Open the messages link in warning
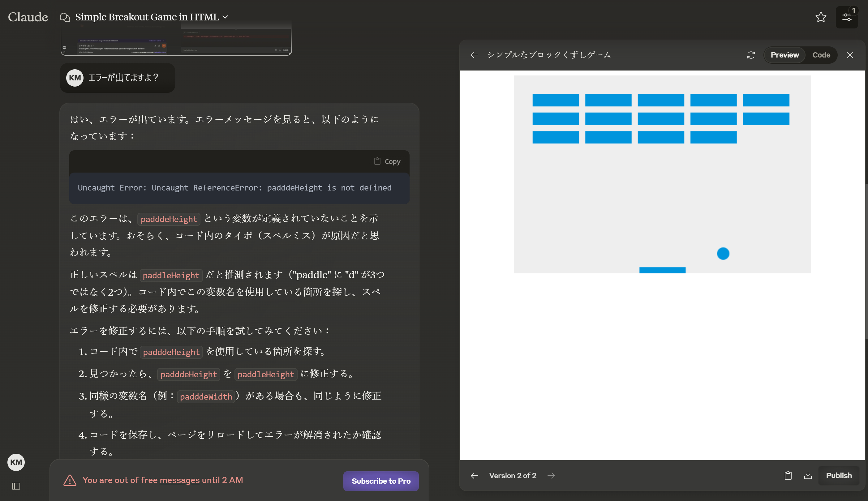This screenshot has width=868, height=501. coord(179,480)
